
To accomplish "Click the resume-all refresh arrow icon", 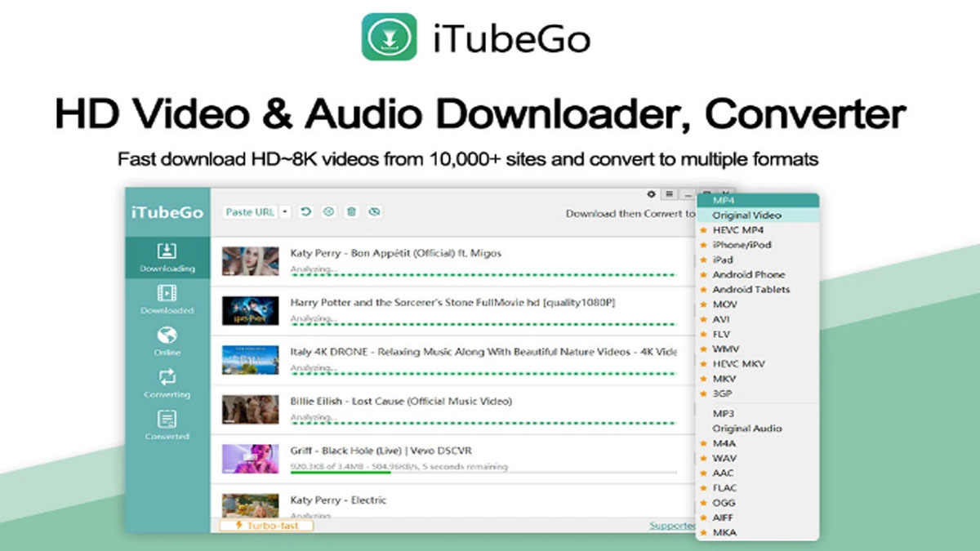I will click(x=306, y=211).
